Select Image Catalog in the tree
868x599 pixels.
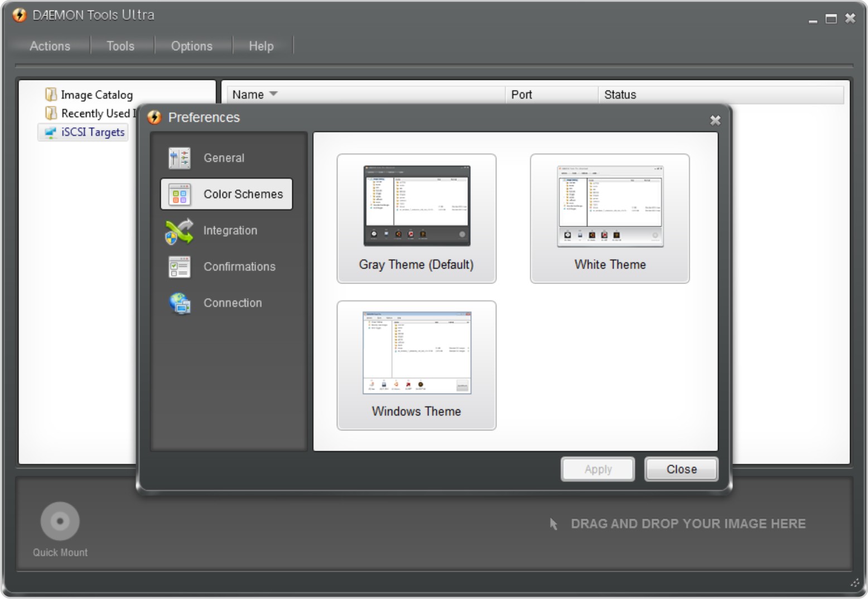point(97,95)
